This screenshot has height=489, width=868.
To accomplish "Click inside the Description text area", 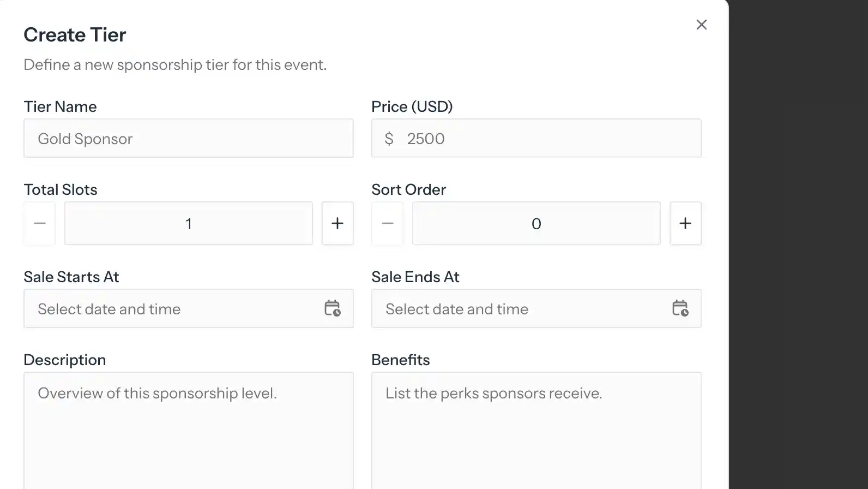I will pyautogui.click(x=188, y=431).
